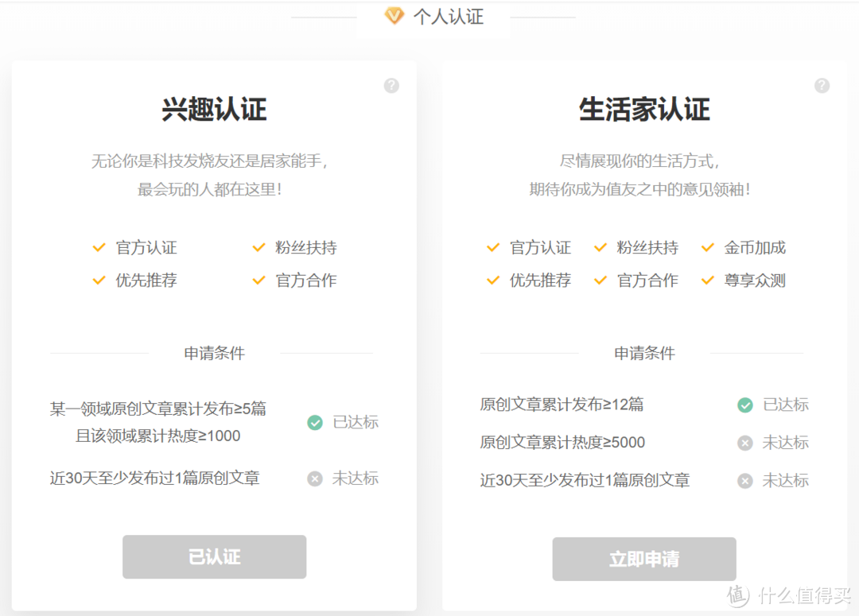
Task: Click 无论你是科技发烧友还是居家能手 description line
Action: 210,161
